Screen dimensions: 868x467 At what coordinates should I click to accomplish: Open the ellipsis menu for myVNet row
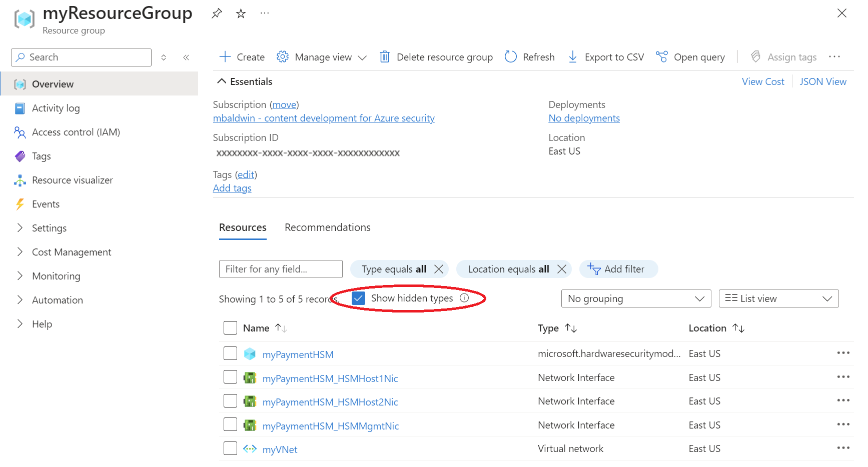(843, 448)
